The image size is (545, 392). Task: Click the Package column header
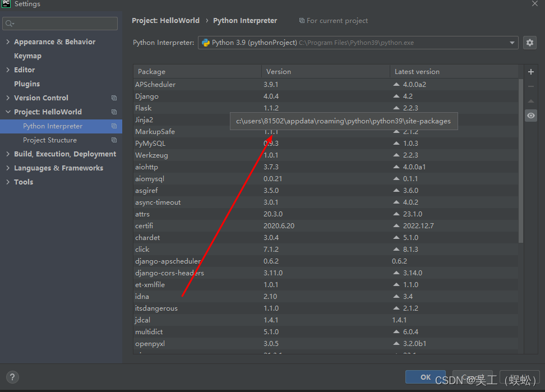[x=197, y=72]
